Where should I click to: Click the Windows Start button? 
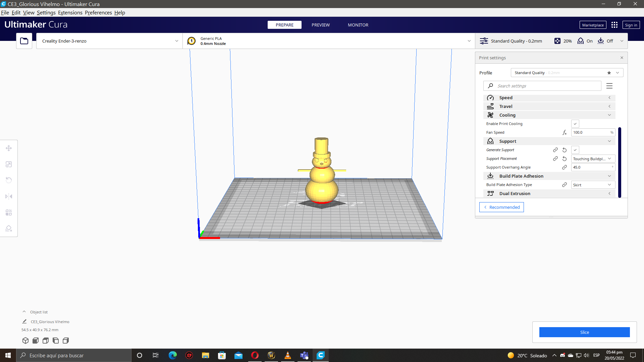tap(8, 355)
